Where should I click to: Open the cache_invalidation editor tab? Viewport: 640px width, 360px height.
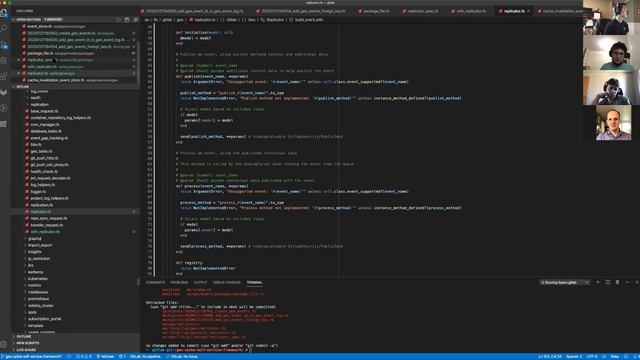[561, 11]
